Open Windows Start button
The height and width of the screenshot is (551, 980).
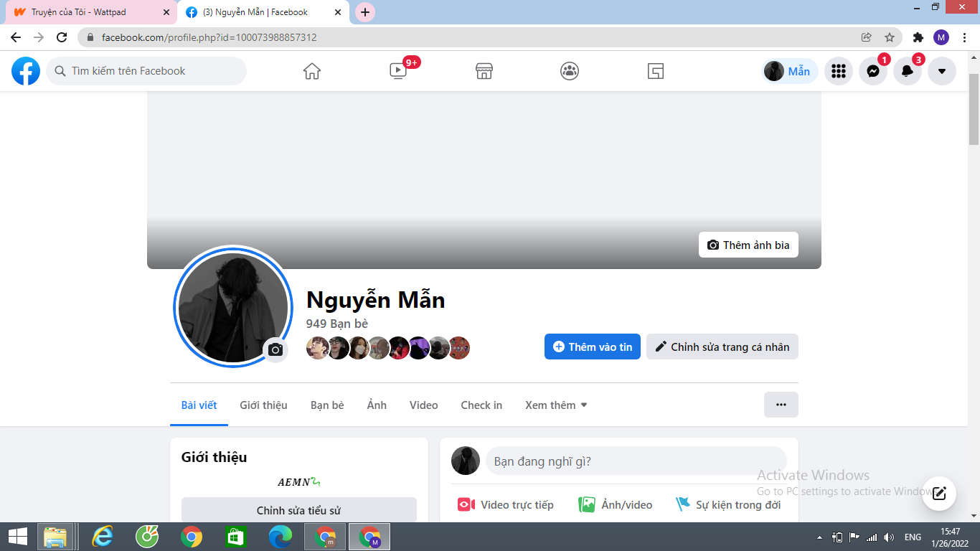pyautogui.click(x=17, y=537)
